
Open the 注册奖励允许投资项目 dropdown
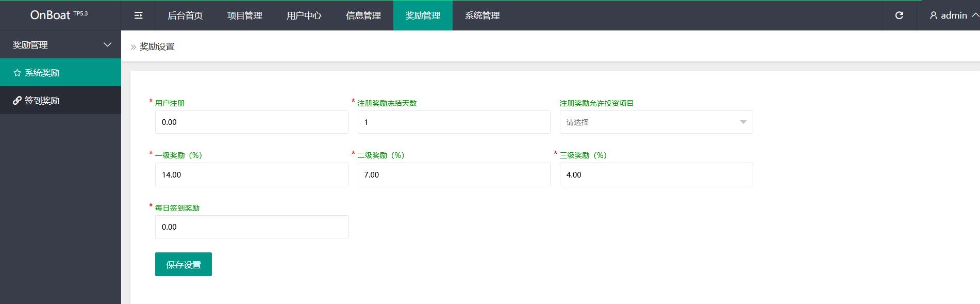(656, 122)
